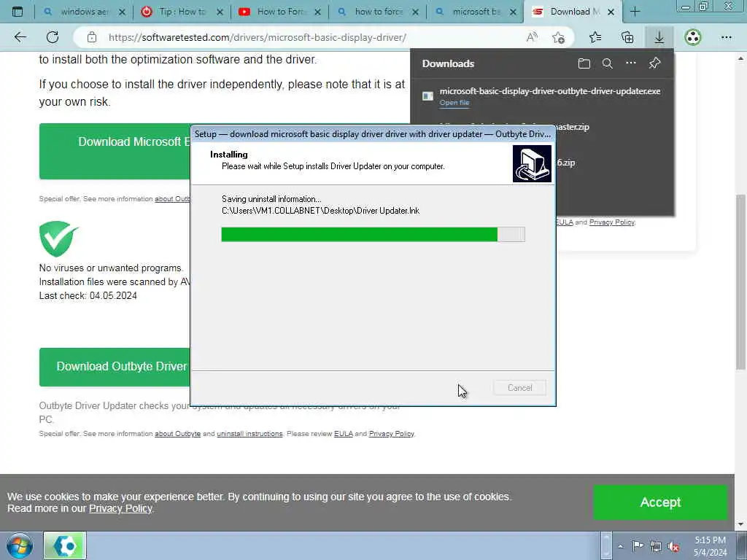This screenshot has width=747, height=560.
Task: Open a new browser tab
Action: tap(635, 12)
